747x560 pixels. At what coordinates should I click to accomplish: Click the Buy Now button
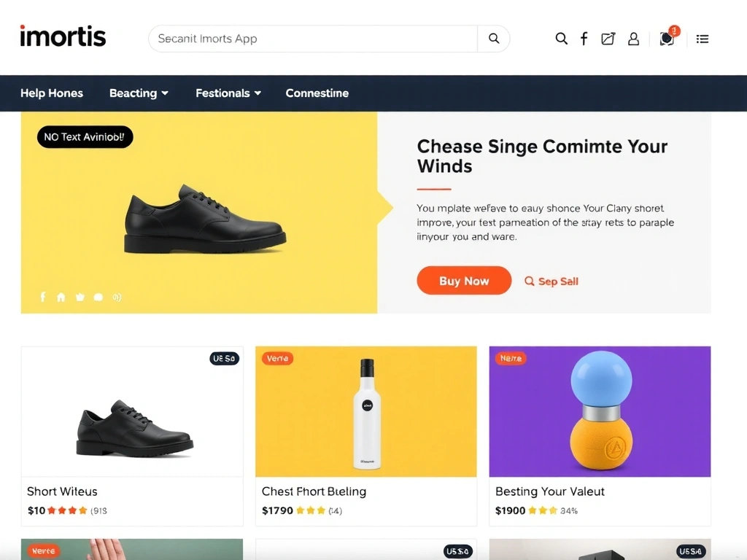[x=464, y=281]
